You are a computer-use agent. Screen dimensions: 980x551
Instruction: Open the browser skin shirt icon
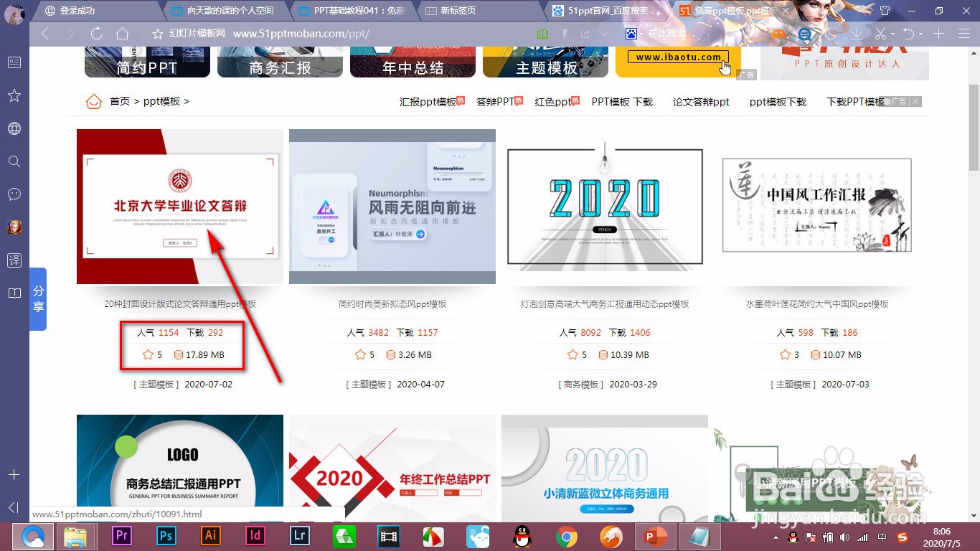tap(885, 11)
